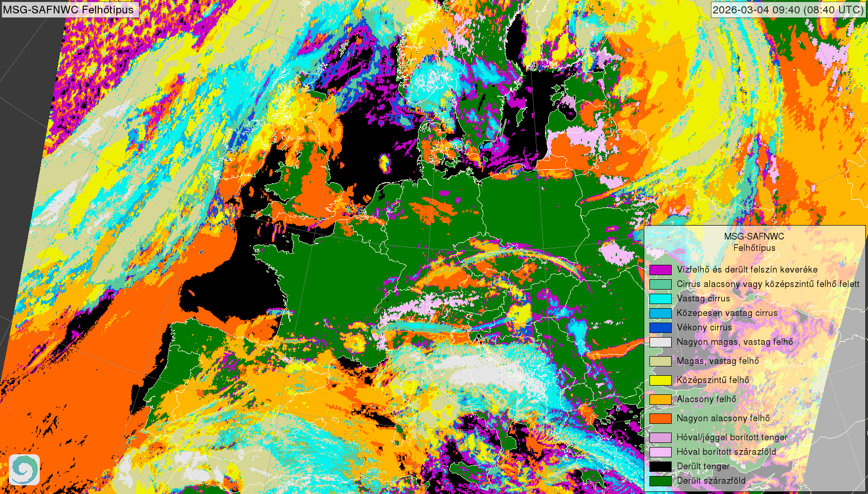Select the amber Alacsony felhő swatch
The width and height of the screenshot is (868, 494).
point(660,400)
